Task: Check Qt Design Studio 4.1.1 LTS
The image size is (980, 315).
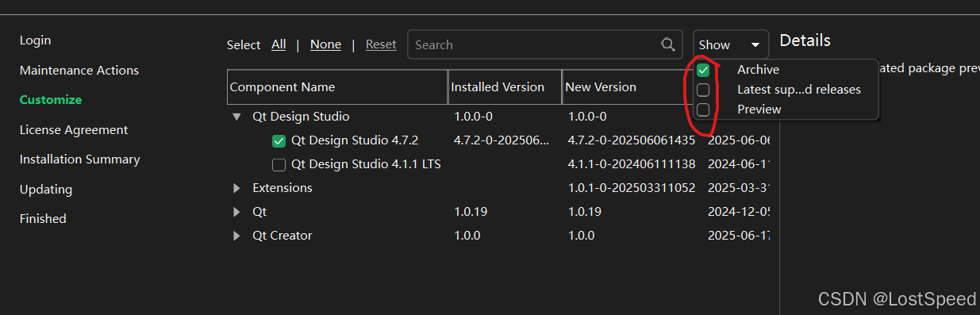Action: click(x=279, y=165)
